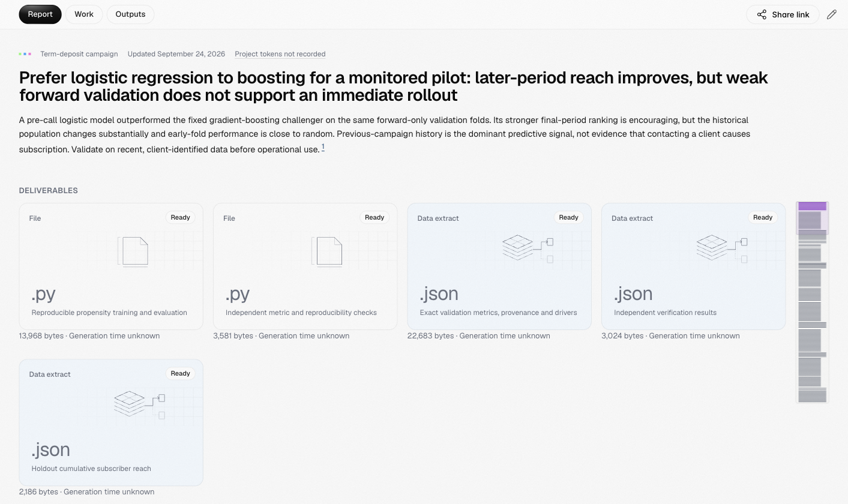Click the validation metrics data extract icon
848x504 pixels.
(528, 248)
